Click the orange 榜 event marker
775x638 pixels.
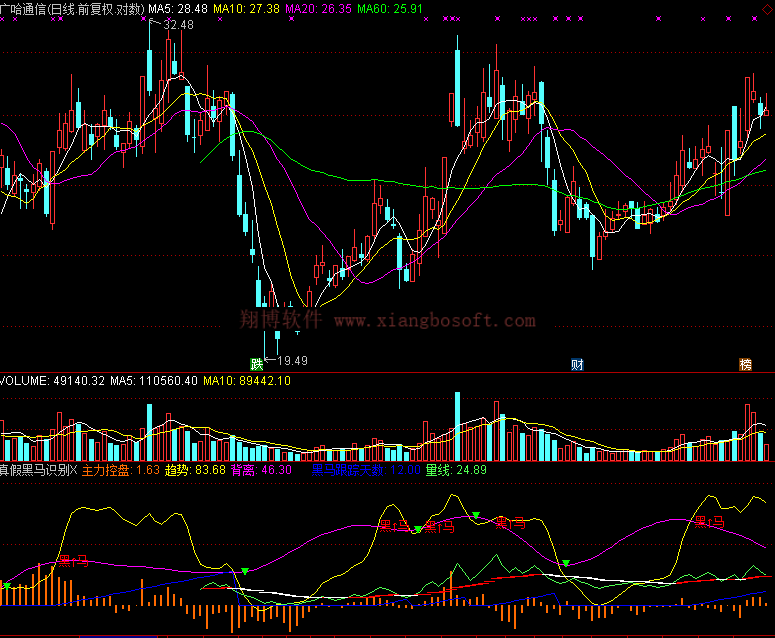click(745, 363)
